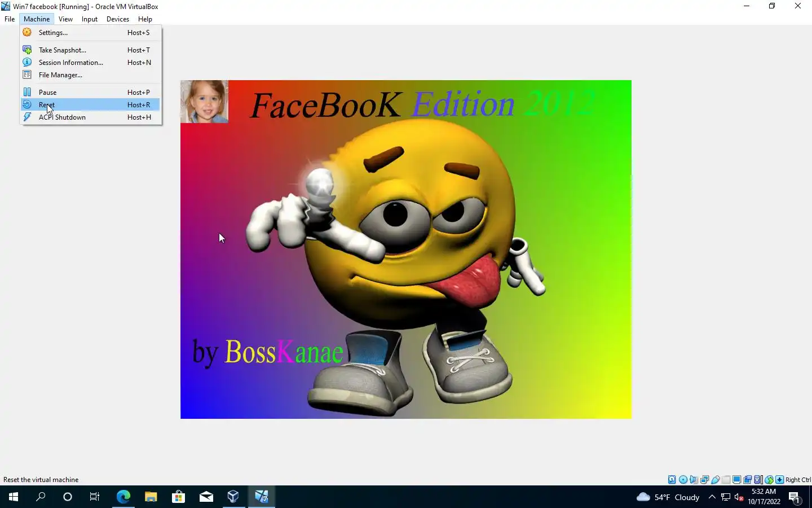Open the View menu
This screenshot has width=812, height=508.
(65, 19)
